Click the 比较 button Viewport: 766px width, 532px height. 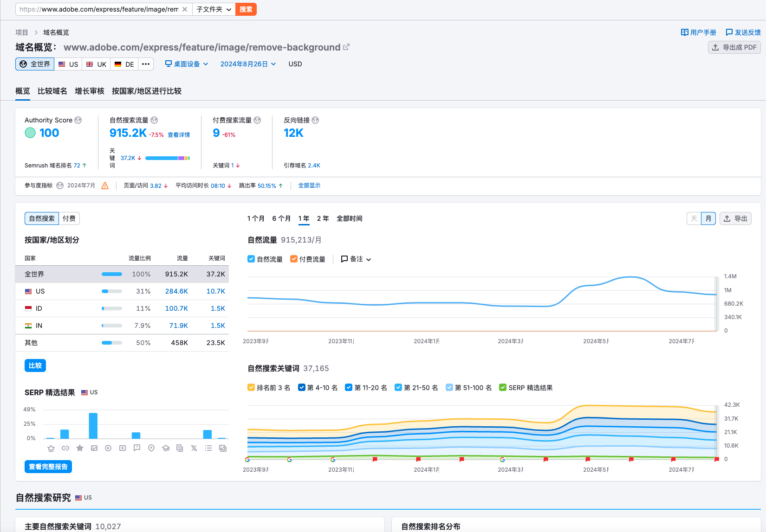[35, 365]
